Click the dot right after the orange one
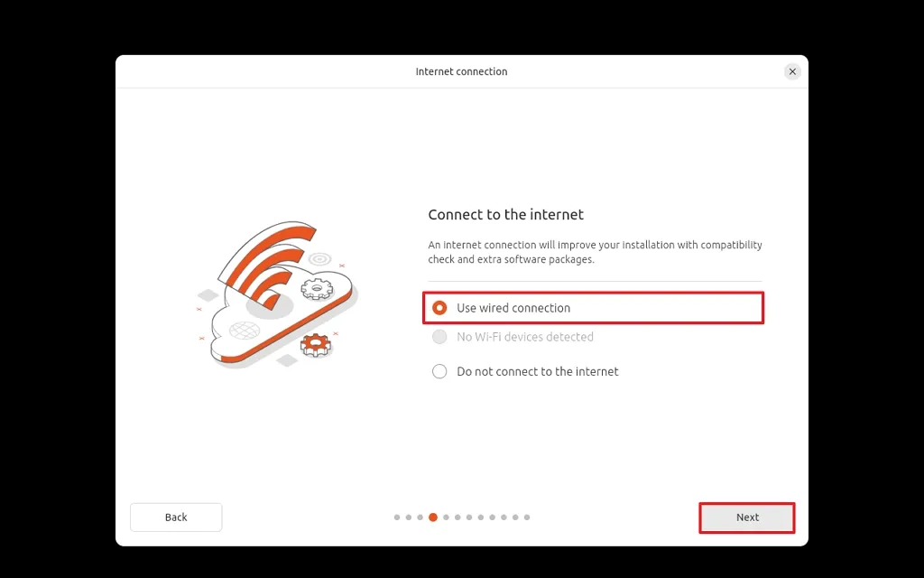Image resolution: width=924 pixels, height=578 pixels. pos(446,517)
